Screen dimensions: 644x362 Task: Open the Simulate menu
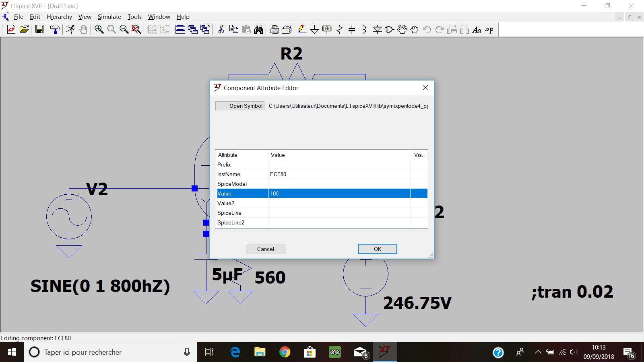pos(109,17)
